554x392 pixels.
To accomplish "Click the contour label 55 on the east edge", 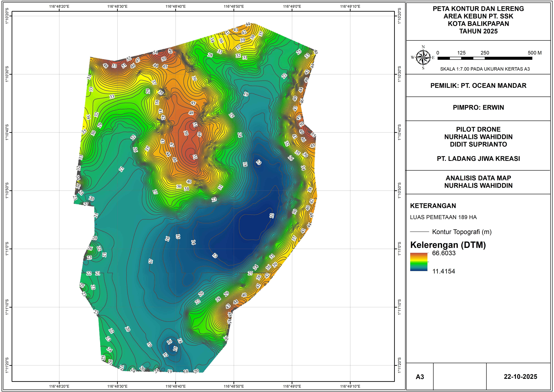I will point(313,135).
